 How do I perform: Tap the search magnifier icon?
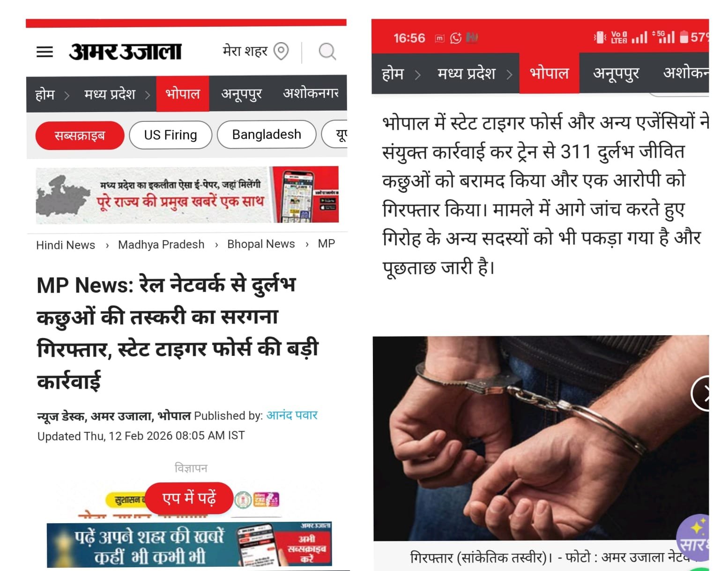click(x=327, y=51)
